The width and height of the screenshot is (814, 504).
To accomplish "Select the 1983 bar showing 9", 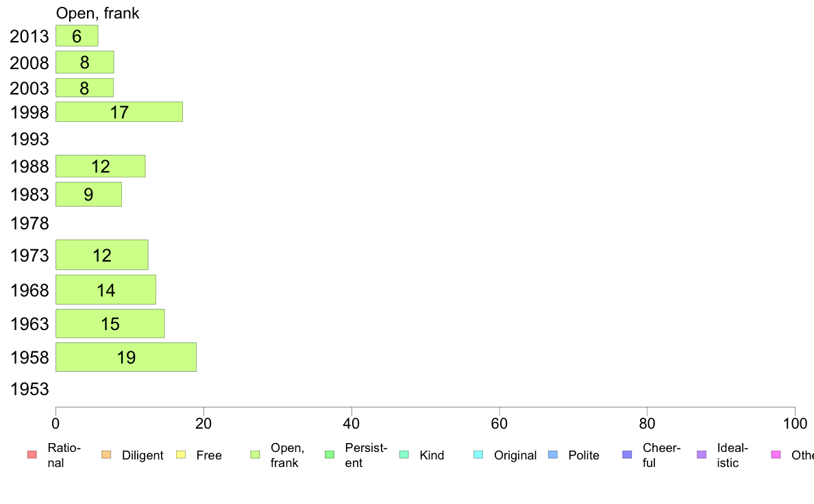I will 89,194.
